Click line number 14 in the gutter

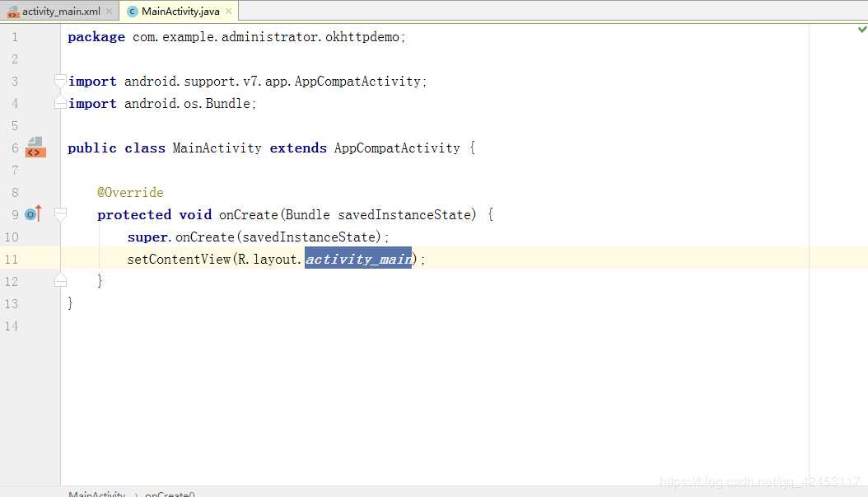point(11,326)
